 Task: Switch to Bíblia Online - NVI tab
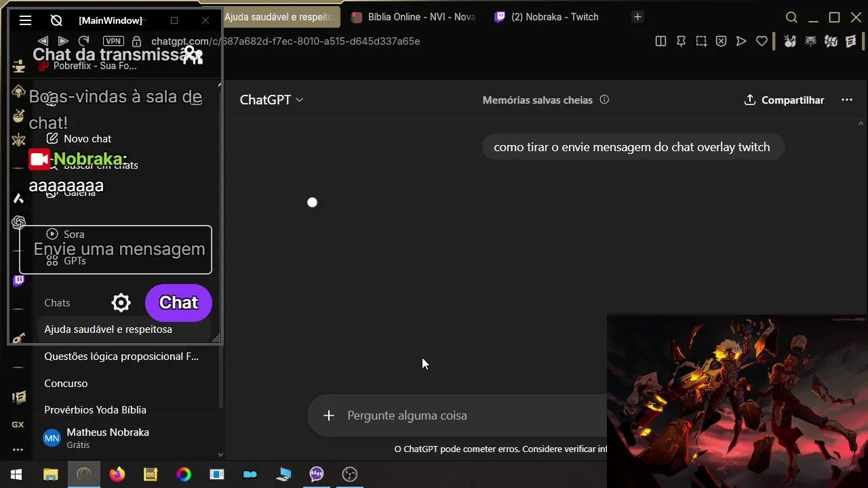click(414, 17)
